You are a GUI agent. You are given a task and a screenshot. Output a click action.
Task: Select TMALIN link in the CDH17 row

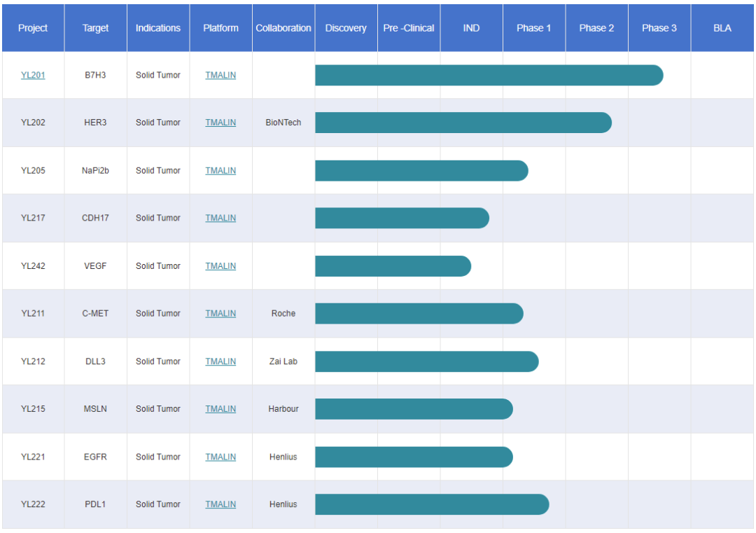[x=220, y=218]
